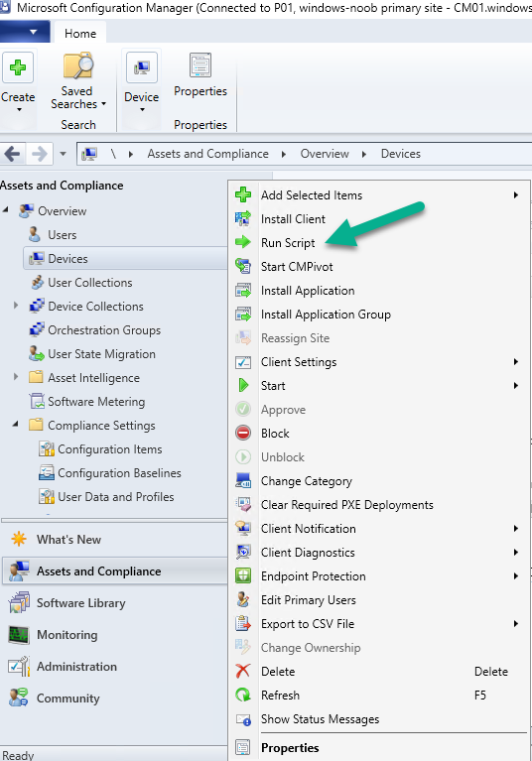Click the green plus Create icon

tap(18, 67)
